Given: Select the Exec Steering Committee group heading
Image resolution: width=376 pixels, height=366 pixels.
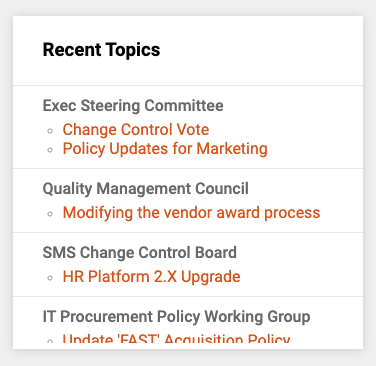Looking at the screenshot, I should pos(133,106).
